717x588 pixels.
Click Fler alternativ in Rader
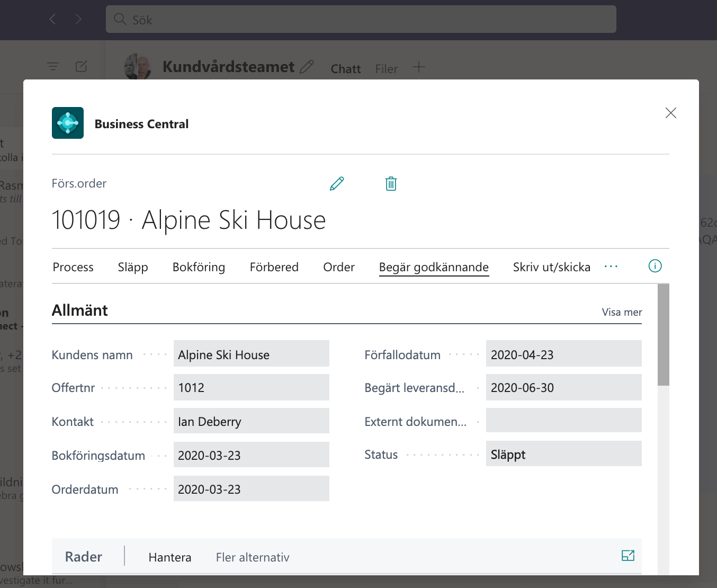[x=253, y=557]
